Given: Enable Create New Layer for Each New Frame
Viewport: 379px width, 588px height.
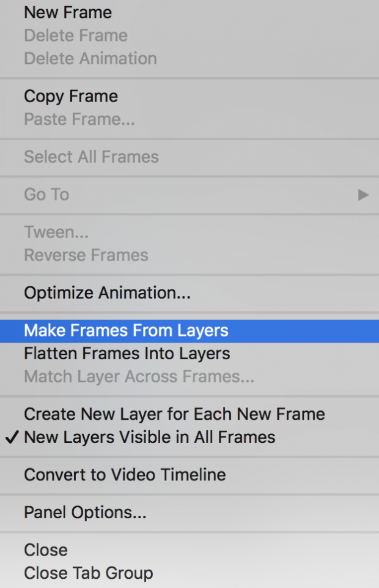Looking at the screenshot, I should pos(174,414).
